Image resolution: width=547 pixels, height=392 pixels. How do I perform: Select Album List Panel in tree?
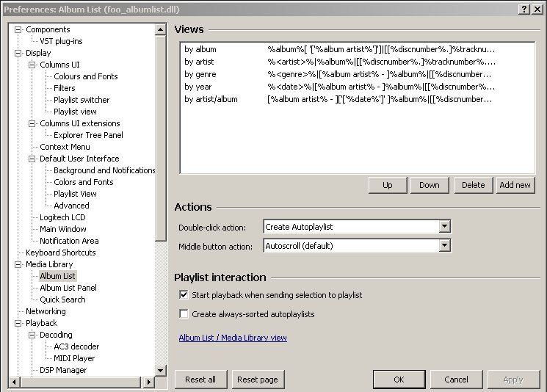[x=68, y=288]
